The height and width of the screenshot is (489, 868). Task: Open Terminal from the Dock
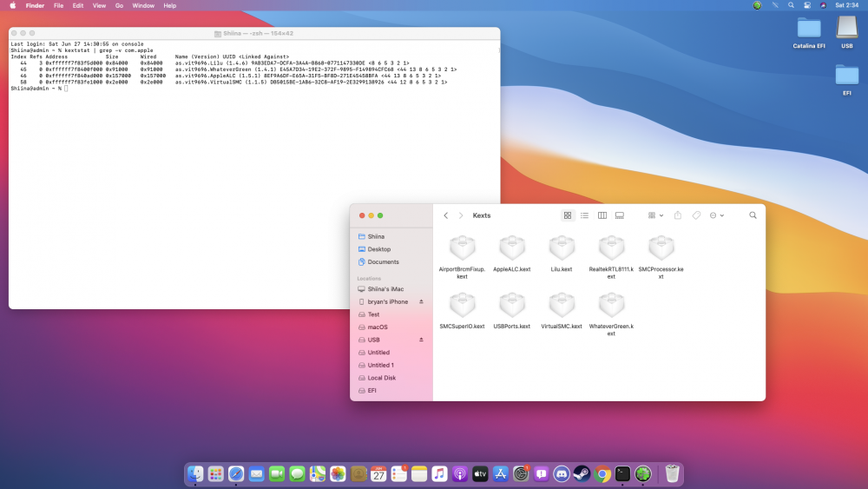click(622, 474)
